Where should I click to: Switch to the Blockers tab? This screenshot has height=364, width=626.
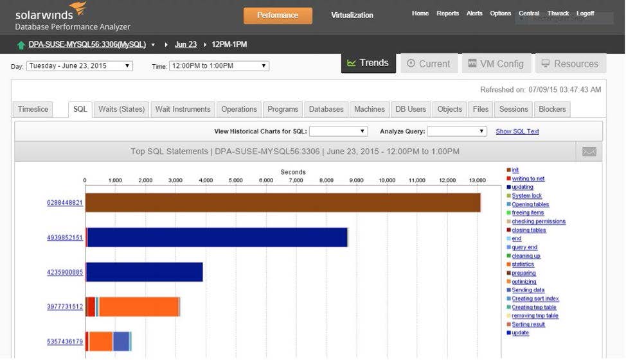tap(552, 109)
